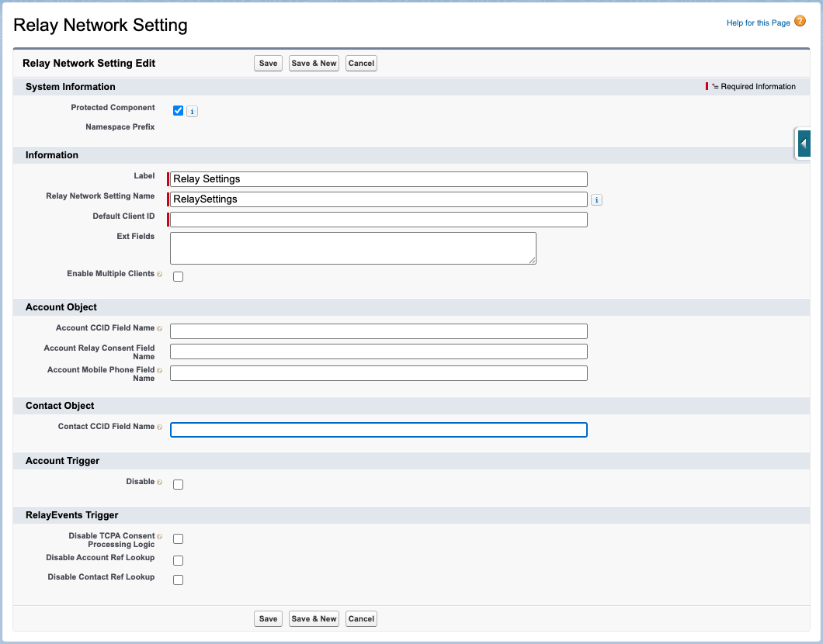Click the top Save button
Screen dimensions: 823x644
click(268, 64)
